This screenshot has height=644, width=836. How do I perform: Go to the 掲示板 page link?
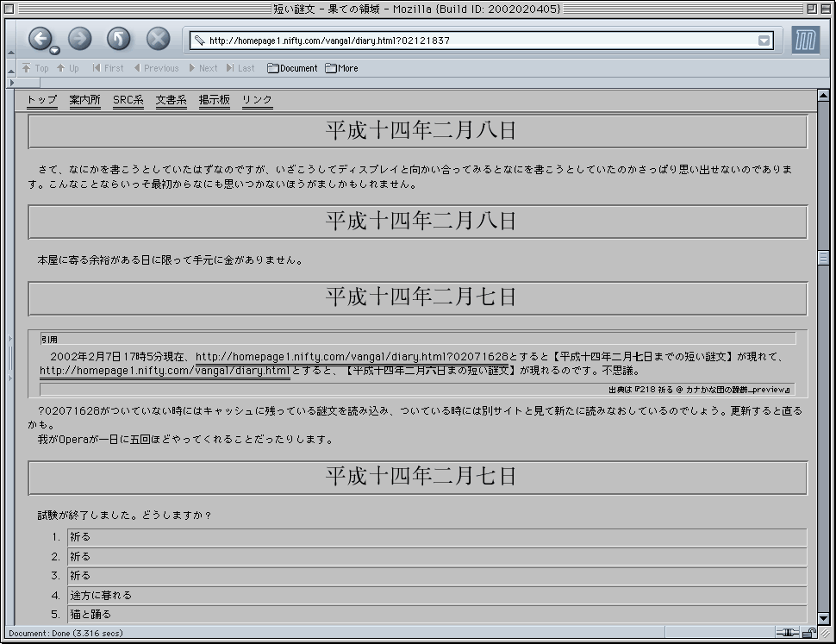pos(214,100)
